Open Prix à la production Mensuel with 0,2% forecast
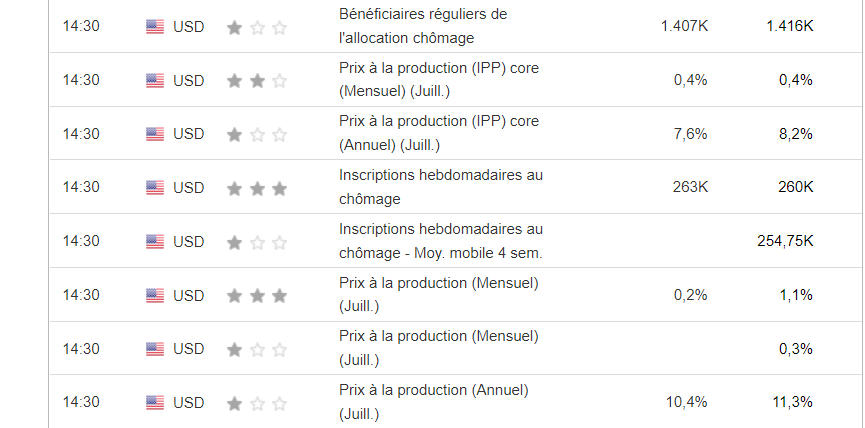 439,295
